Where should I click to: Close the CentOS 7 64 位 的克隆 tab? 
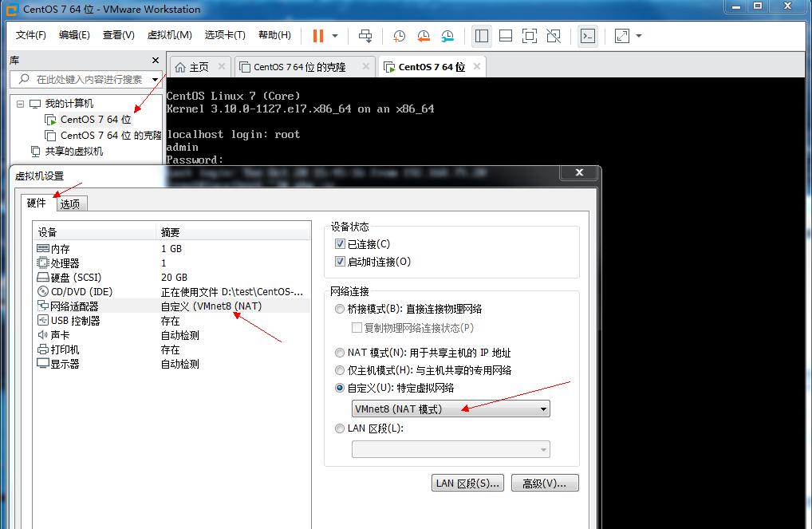366,66
